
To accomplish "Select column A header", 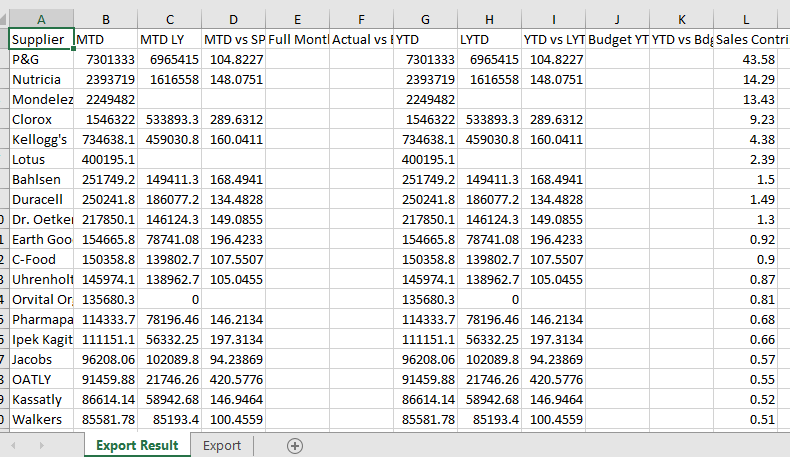I will [x=41, y=19].
